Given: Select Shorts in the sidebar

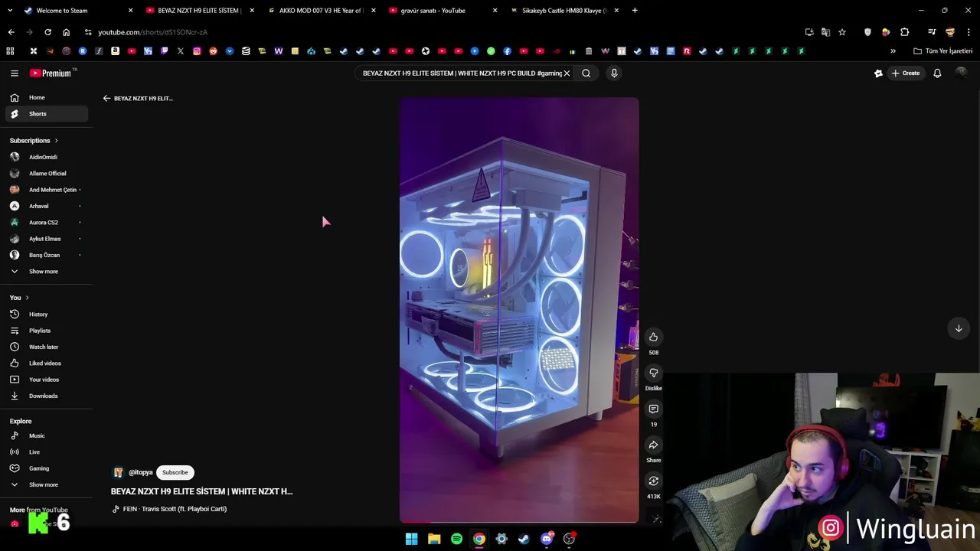Looking at the screenshot, I should point(47,113).
